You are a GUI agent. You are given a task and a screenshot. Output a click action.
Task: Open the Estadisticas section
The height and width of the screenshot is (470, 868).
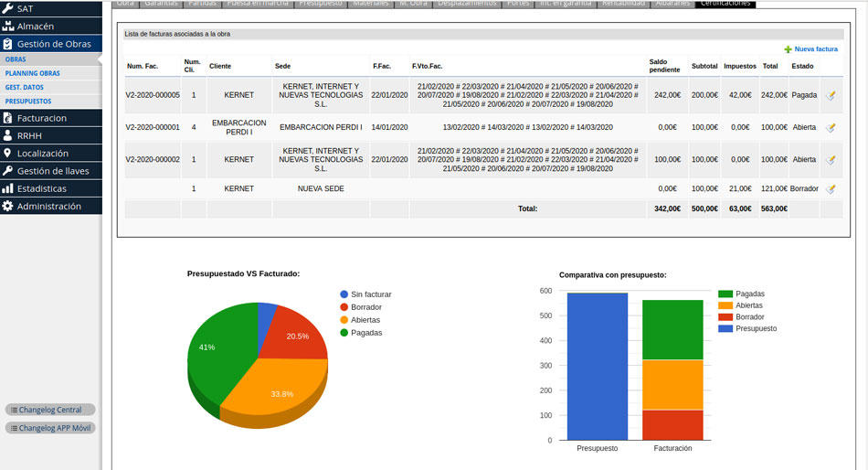tap(51, 188)
